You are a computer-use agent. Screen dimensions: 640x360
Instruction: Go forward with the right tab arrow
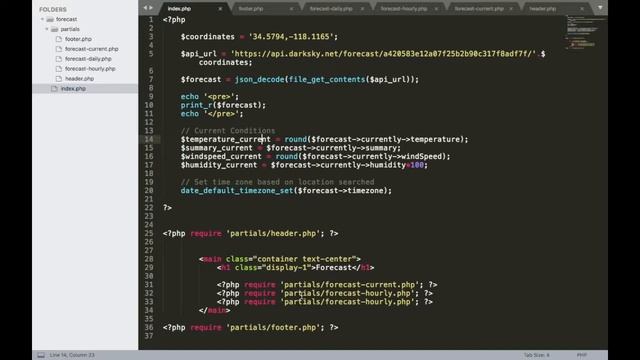(151, 8)
